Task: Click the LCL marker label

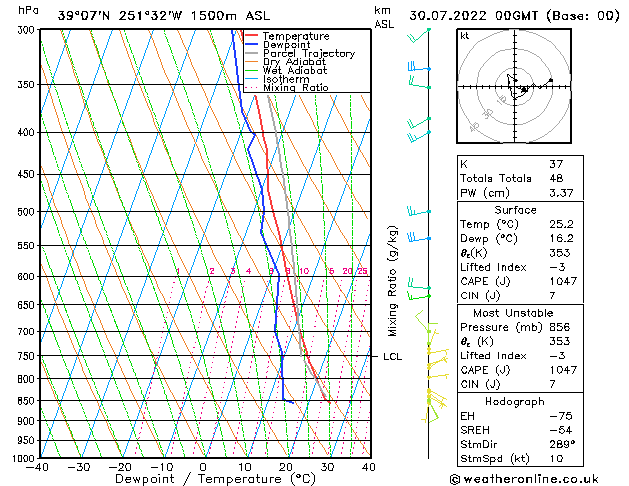Action: coord(392,356)
